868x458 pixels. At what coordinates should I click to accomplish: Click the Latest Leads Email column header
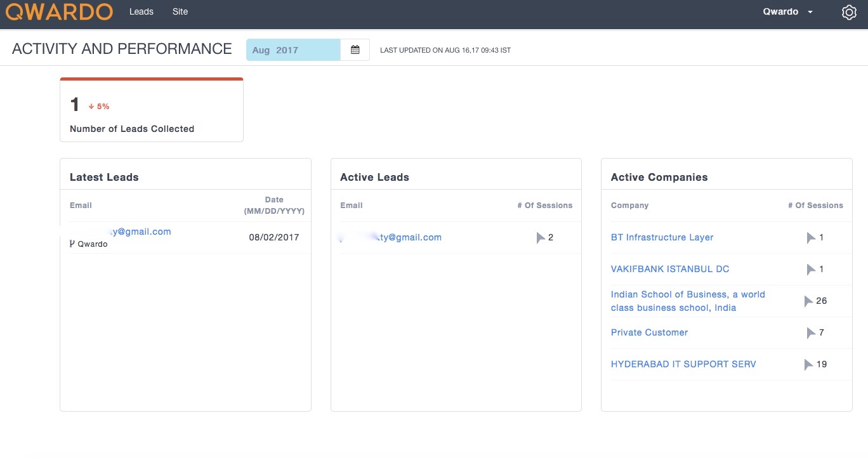point(81,206)
